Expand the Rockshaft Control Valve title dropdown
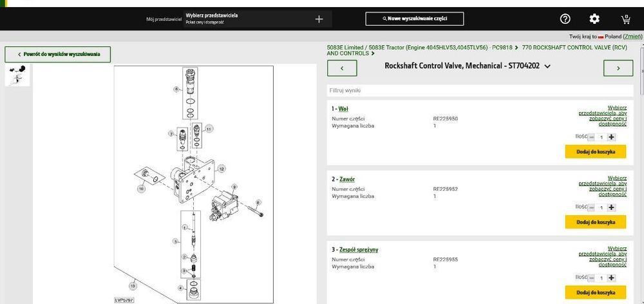This screenshot has width=644, height=304. click(x=547, y=66)
